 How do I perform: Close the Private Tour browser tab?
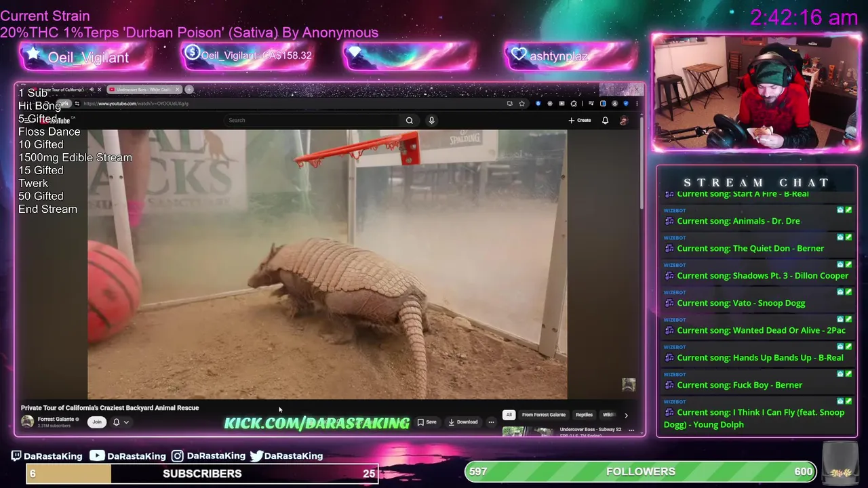click(99, 89)
